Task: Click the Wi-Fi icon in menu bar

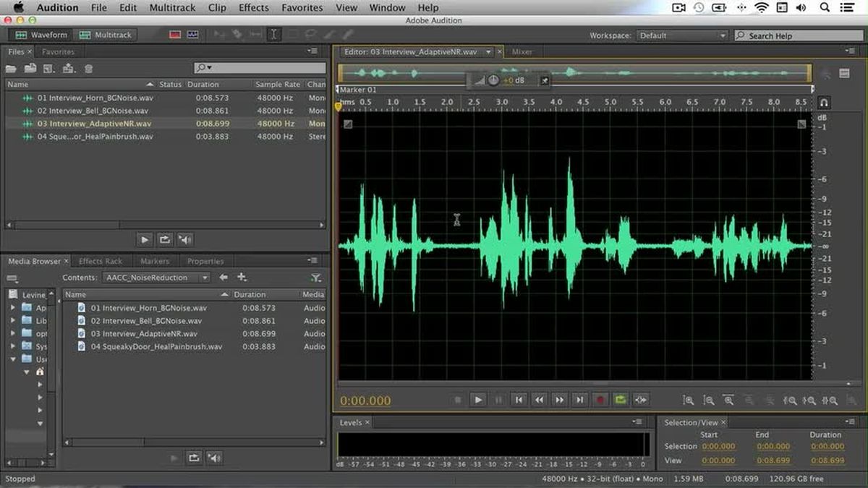Action: (x=761, y=7)
